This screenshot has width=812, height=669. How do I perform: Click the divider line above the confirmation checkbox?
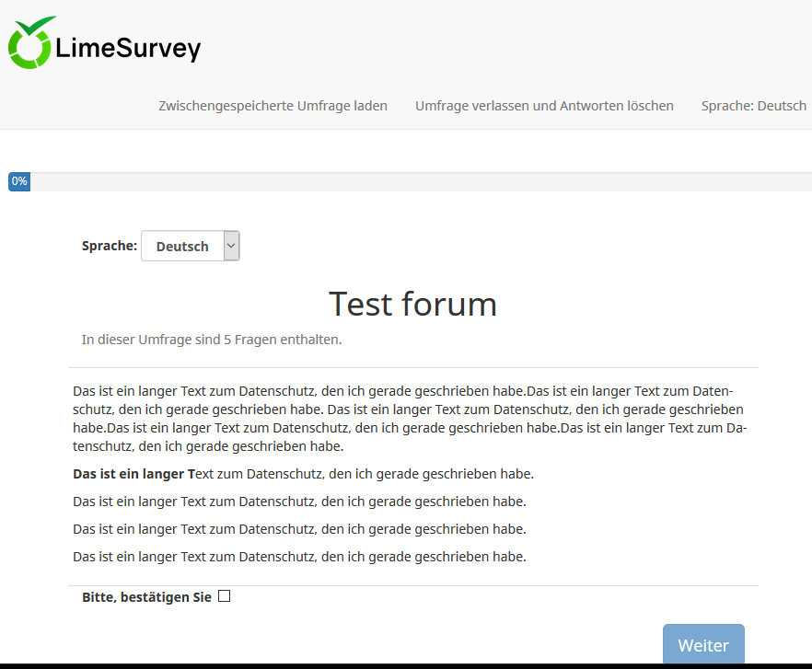(412, 585)
